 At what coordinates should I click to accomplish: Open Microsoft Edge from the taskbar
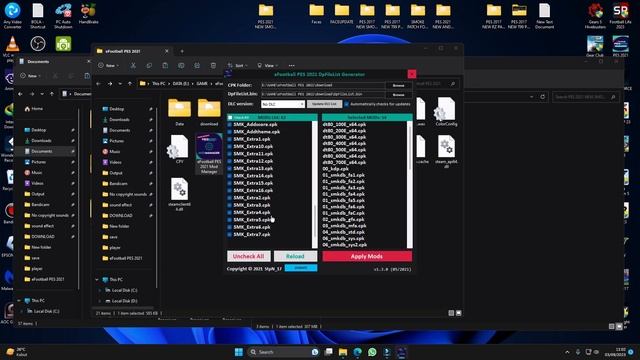358,352
